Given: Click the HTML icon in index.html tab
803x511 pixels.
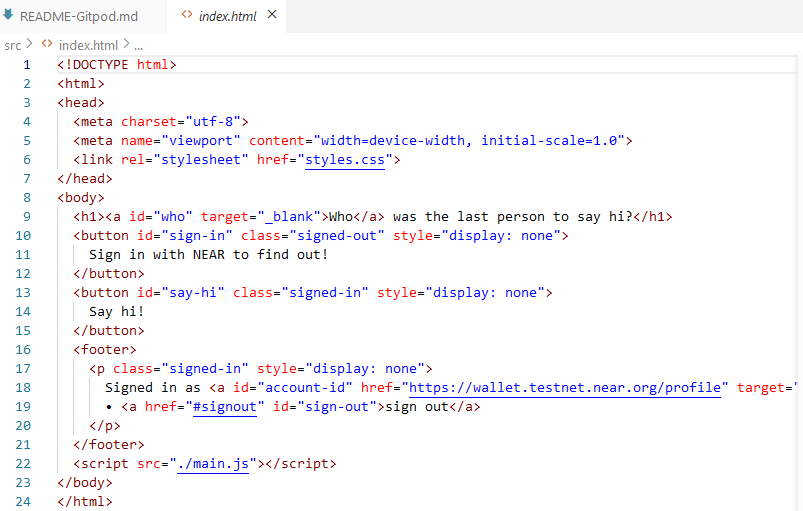Looking at the screenshot, I should tap(187, 17).
